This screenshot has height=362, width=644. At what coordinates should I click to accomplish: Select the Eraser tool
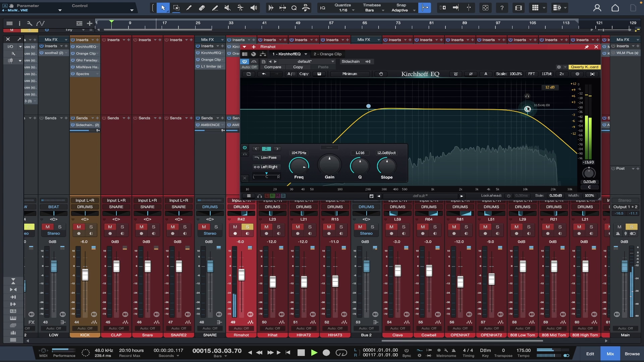[x=202, y=8]
